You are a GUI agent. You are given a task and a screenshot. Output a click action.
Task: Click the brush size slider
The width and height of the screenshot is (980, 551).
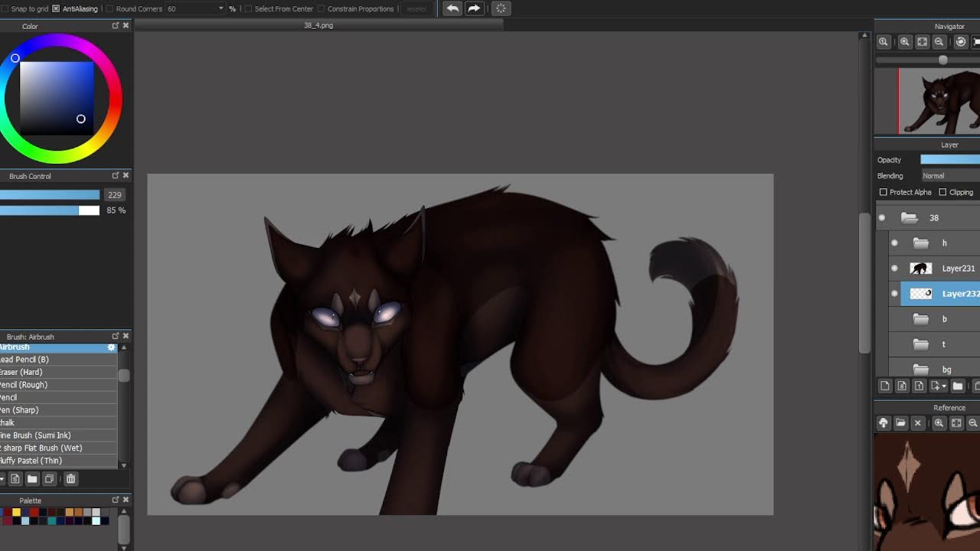click(50, 195)
